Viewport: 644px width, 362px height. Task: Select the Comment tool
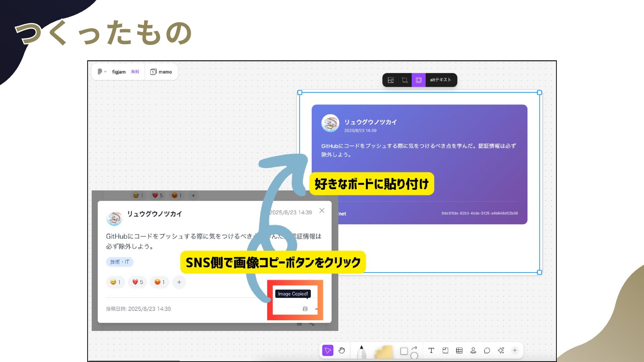(487, 351)
